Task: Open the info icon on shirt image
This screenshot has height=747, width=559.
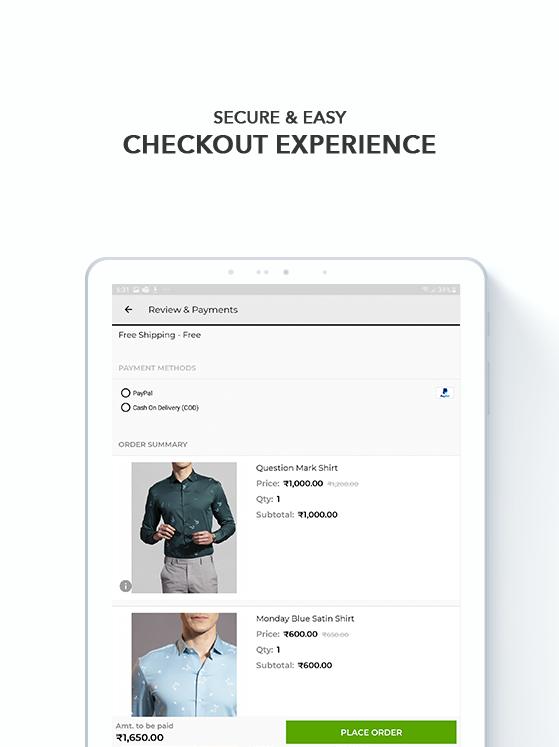Action: (125, 586)
